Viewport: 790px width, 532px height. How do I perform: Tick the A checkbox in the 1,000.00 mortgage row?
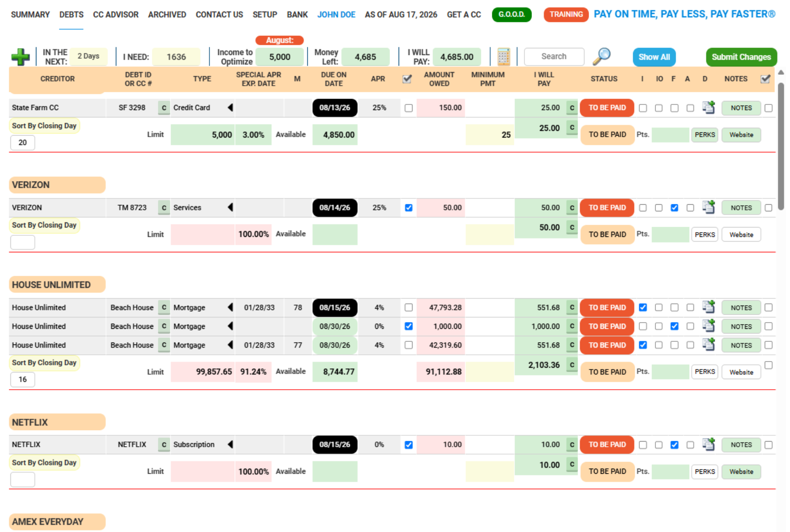(x=690, y=326)
